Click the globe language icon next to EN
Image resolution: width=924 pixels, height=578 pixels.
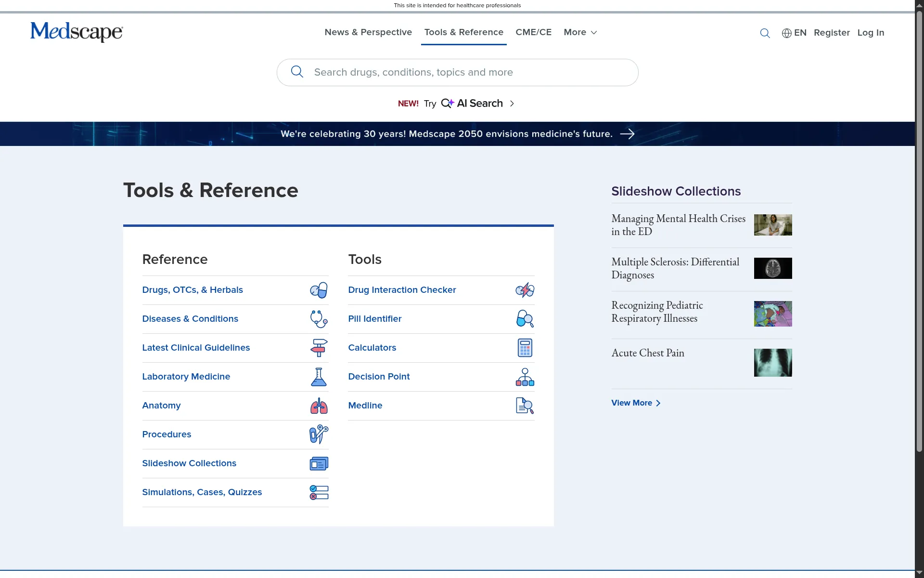[786, 33]
